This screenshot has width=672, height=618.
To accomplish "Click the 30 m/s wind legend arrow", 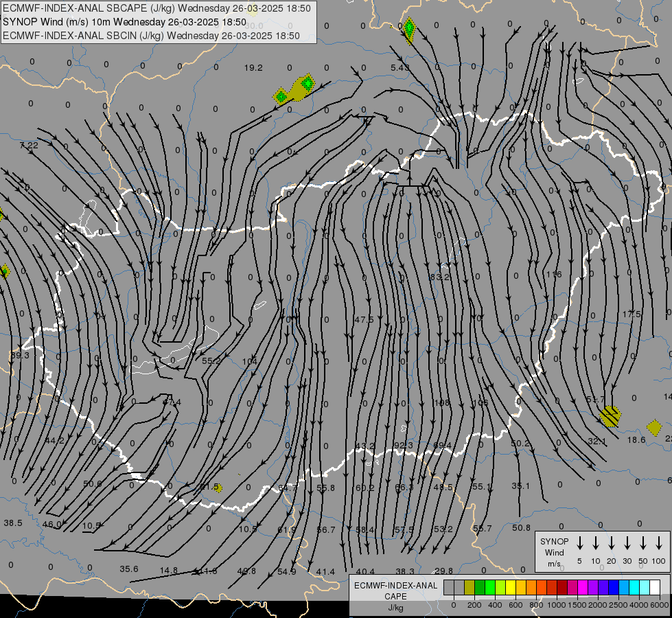I will click(627, 543).
